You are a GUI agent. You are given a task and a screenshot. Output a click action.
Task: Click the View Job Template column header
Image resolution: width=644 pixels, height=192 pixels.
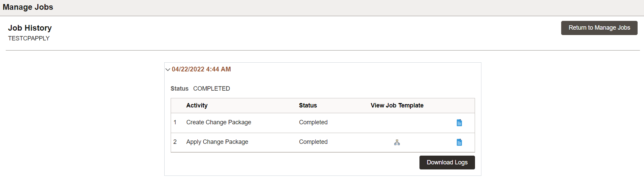397,105
